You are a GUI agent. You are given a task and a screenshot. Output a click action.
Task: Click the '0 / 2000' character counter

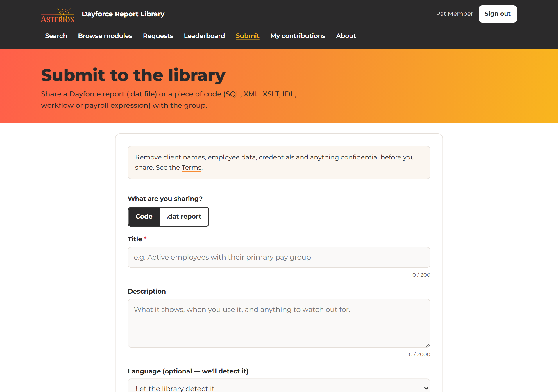tap(419, 354)
